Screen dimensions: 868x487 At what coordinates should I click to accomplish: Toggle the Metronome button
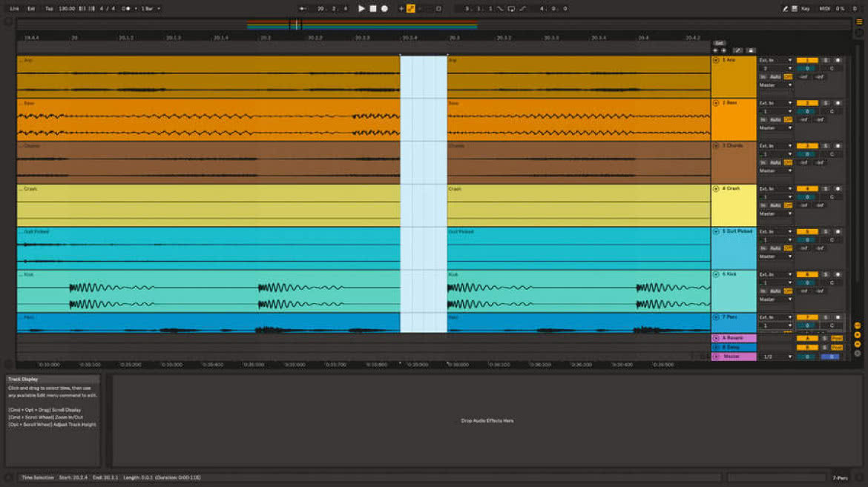126,8
